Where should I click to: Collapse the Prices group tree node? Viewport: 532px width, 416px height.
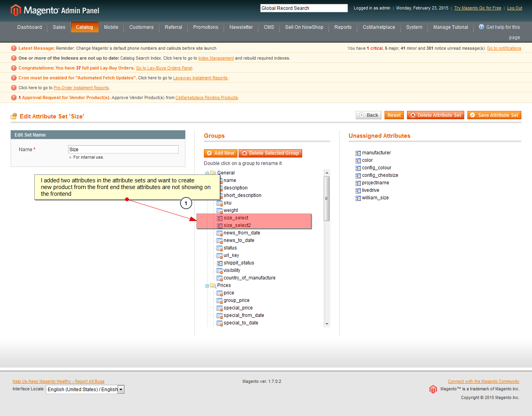(x=207, y=286)
